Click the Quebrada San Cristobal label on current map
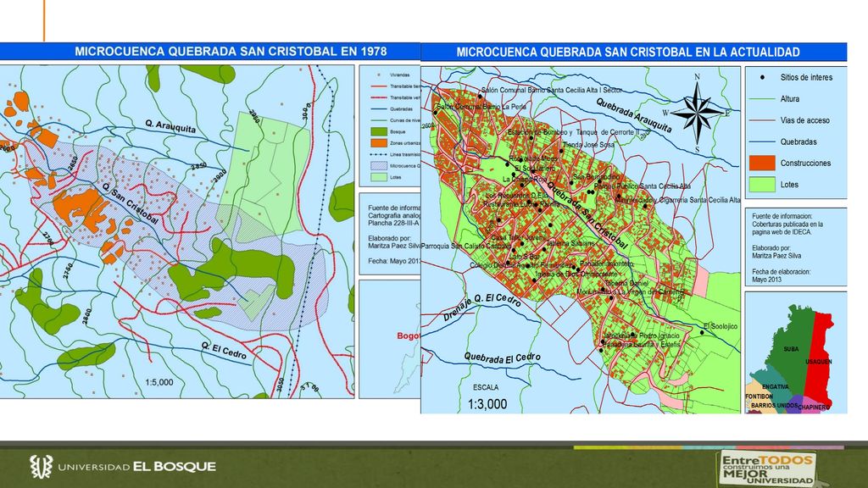The height and width of the screenshot is (488, 868). [587, 215]
